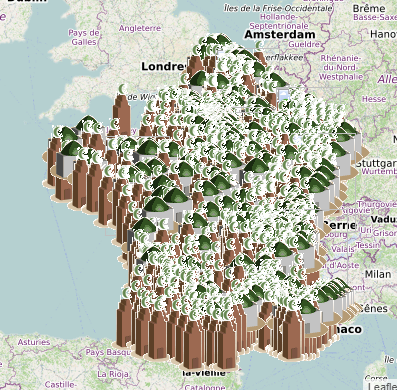Open the Leaflet attribution link
The image size is (397, 390).
coord(383,386)
